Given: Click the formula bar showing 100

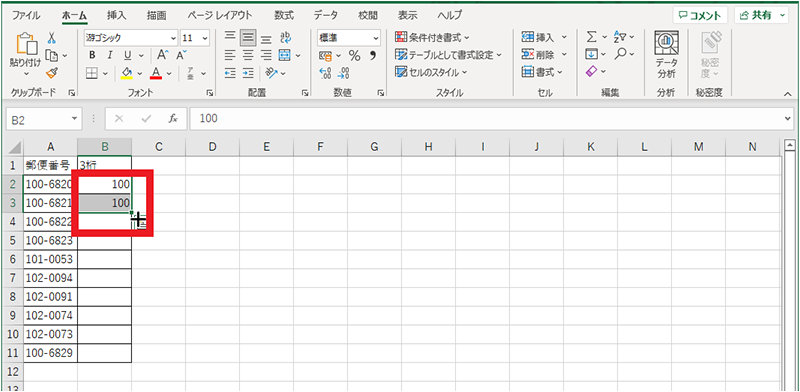Looking at the screenshot, I should [x=487, y=118].
